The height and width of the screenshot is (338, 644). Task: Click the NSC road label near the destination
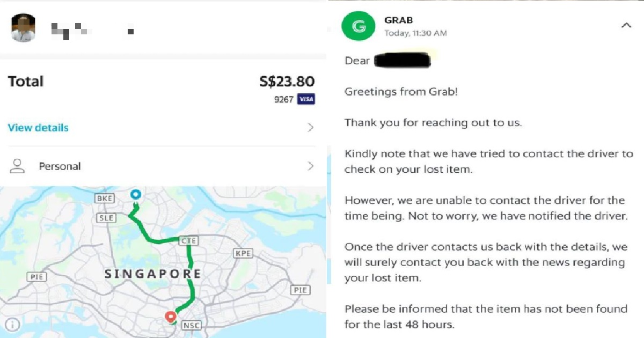tap(192, 325)
